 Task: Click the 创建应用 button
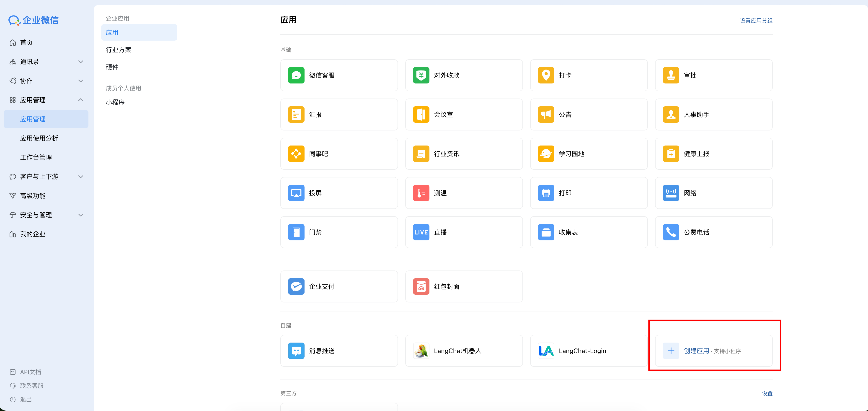(x=696, y=351)
